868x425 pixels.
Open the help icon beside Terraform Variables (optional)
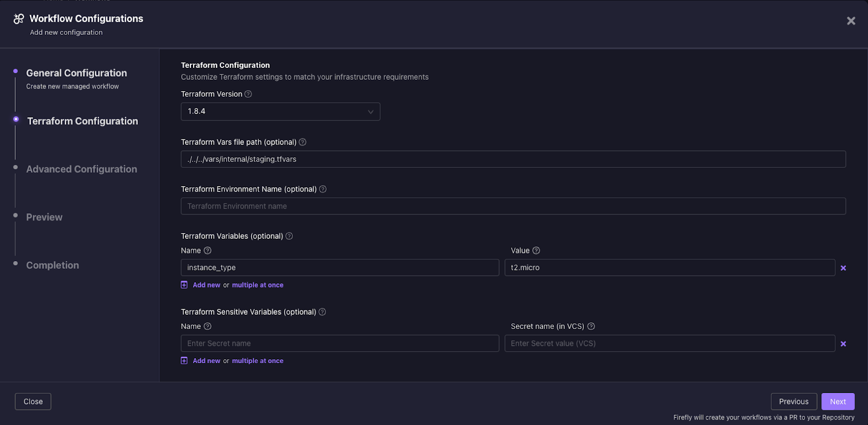click(289, 236)
